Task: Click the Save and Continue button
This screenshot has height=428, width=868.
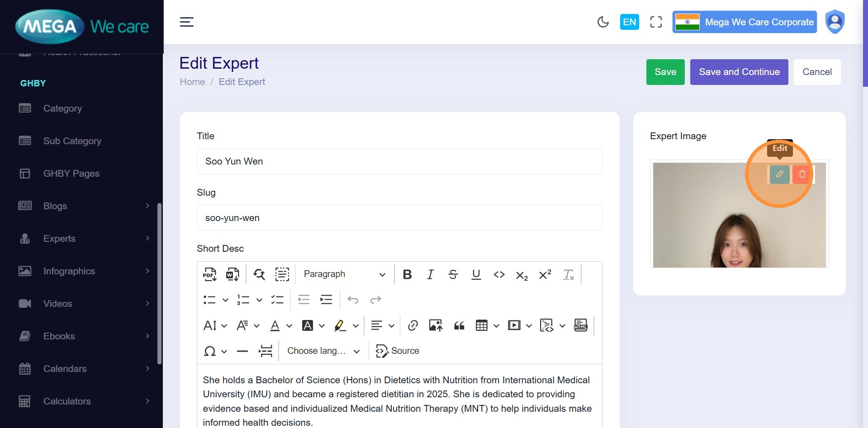Action: 739,72
